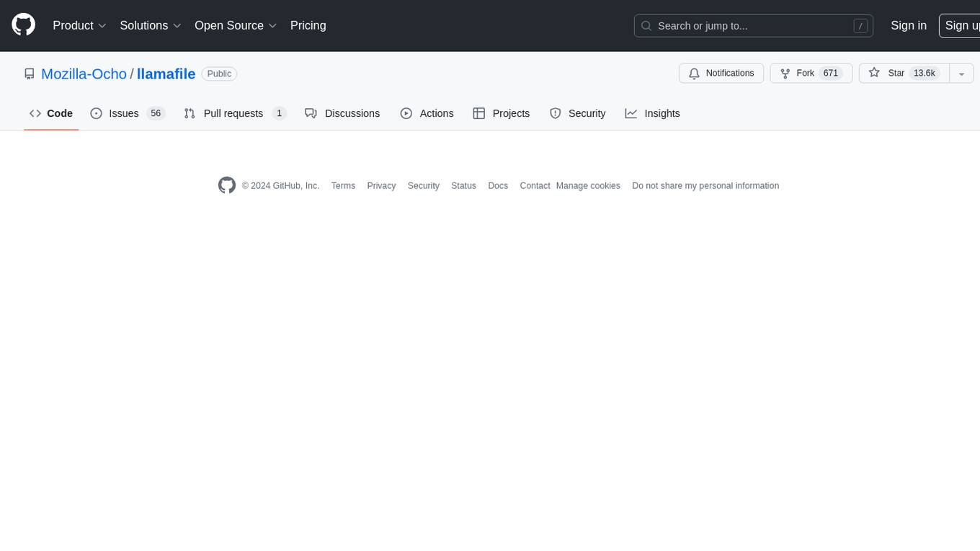Screen dimensions: 980x551
Task: Click the Insights graph icon
Action: pos(631,113)
